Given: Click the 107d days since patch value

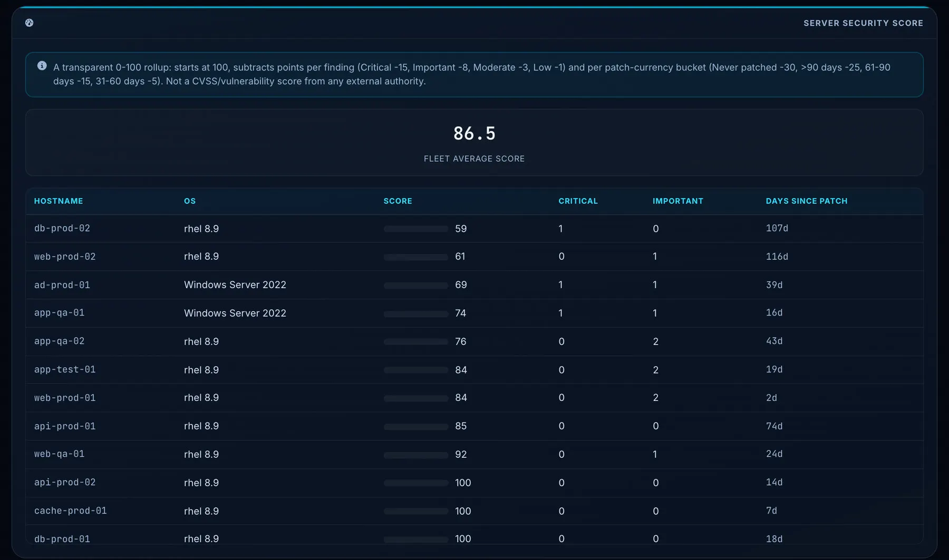Looking at the screenshot, I should 777,228.
